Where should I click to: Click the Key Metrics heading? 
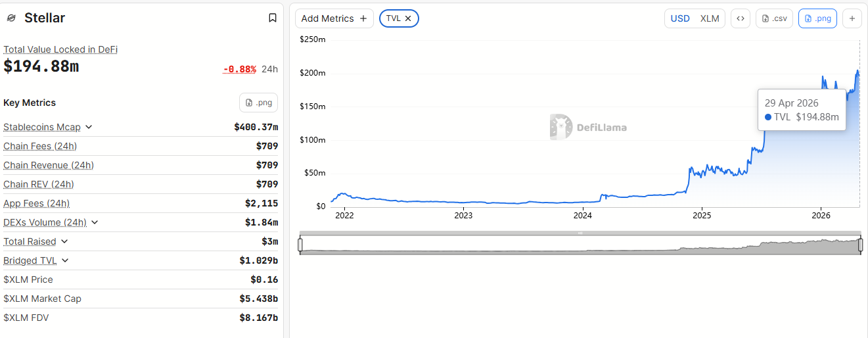[30, 103]
